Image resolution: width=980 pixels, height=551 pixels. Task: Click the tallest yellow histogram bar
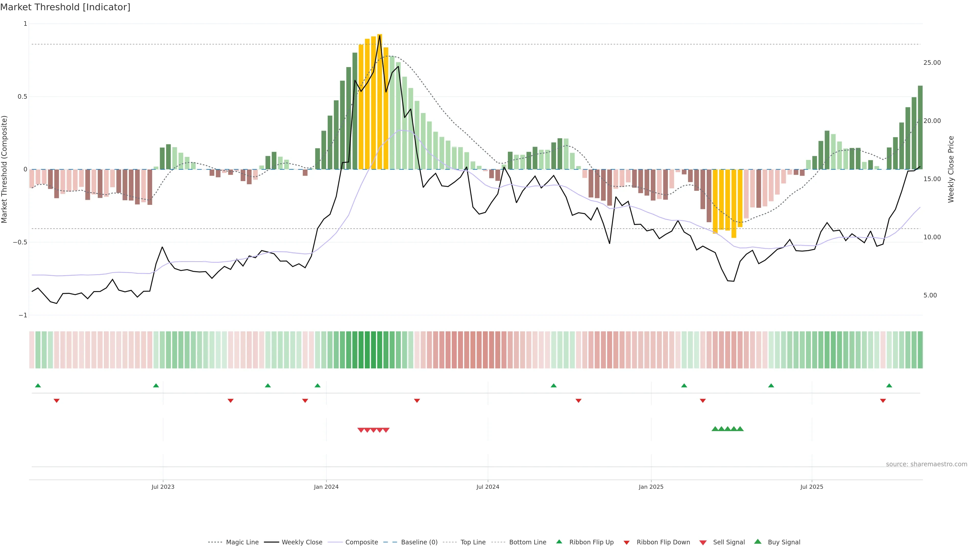(x=380, y=102)
